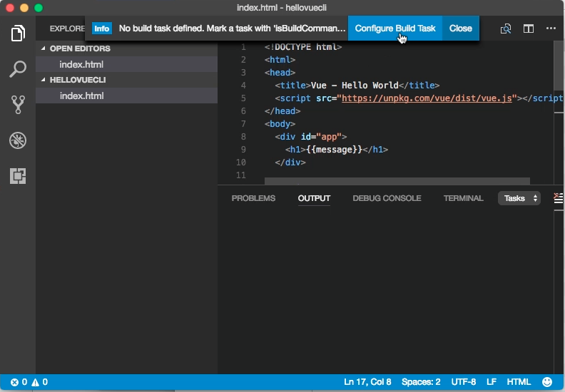Click the DOCTYPE declaration on line 1
The image size is (565, 392).
303,47
